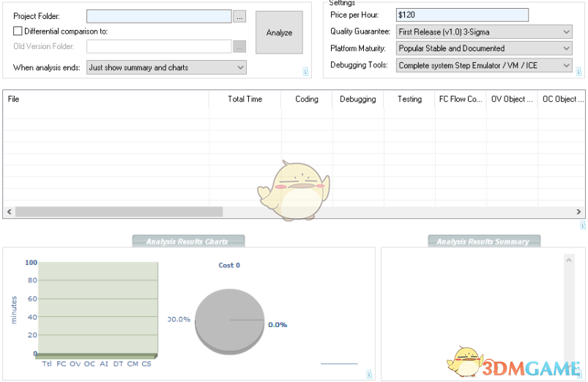Open info icon of project folder panel
This screenshot has height=382, width=588.
coord(305,72)
